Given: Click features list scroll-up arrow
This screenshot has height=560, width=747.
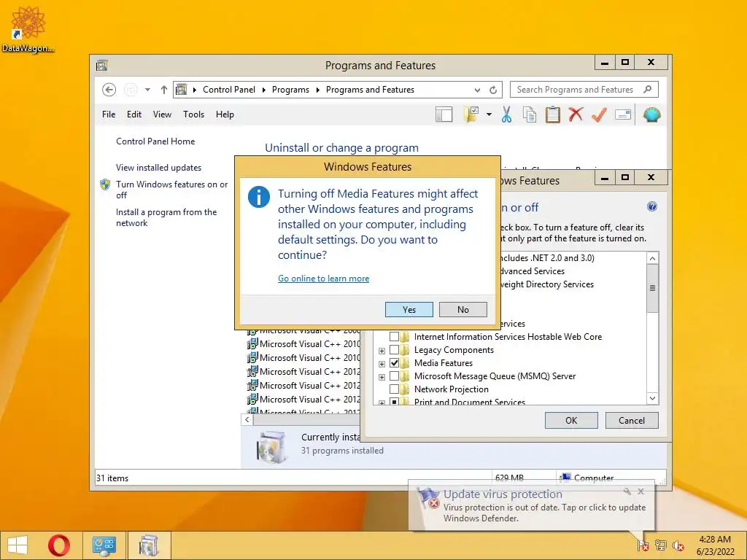Looking at the screenshot, I should point(652,258).
